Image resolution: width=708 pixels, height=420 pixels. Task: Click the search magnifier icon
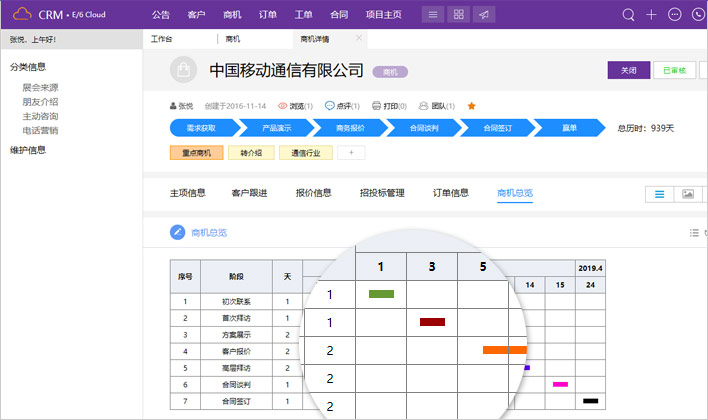pos(628,15)
